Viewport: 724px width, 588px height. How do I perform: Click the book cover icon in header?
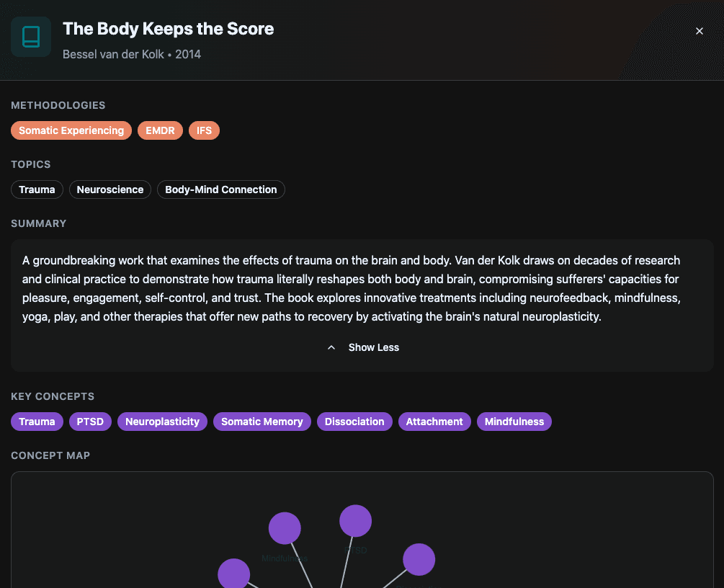[x=30, y=36]
